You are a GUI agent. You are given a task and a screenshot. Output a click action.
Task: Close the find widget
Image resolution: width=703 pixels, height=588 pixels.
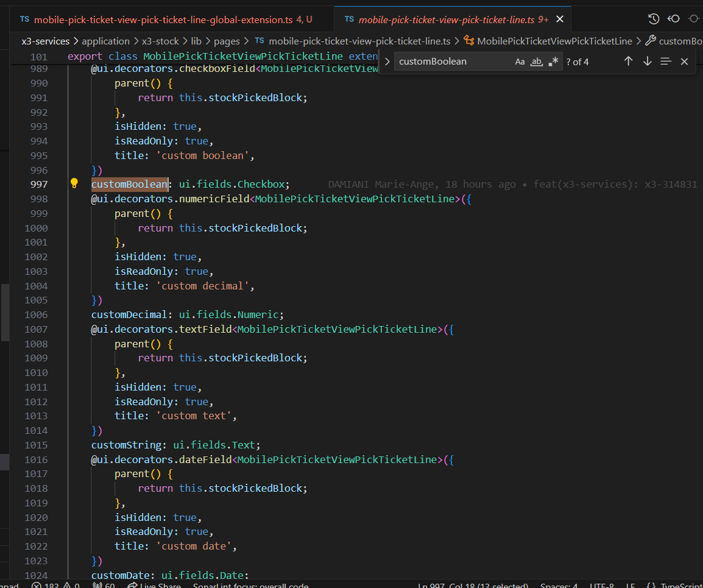click(x=684, y=62)
